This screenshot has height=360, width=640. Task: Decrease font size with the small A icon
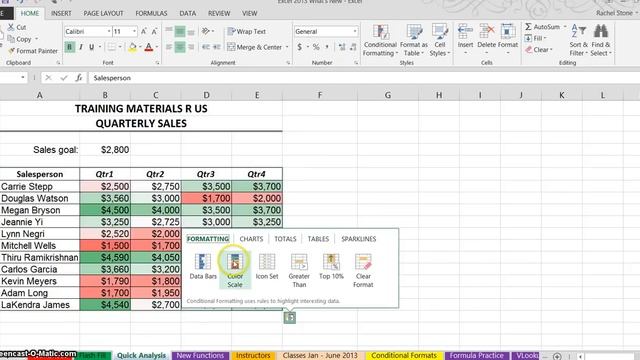point(154,31)
